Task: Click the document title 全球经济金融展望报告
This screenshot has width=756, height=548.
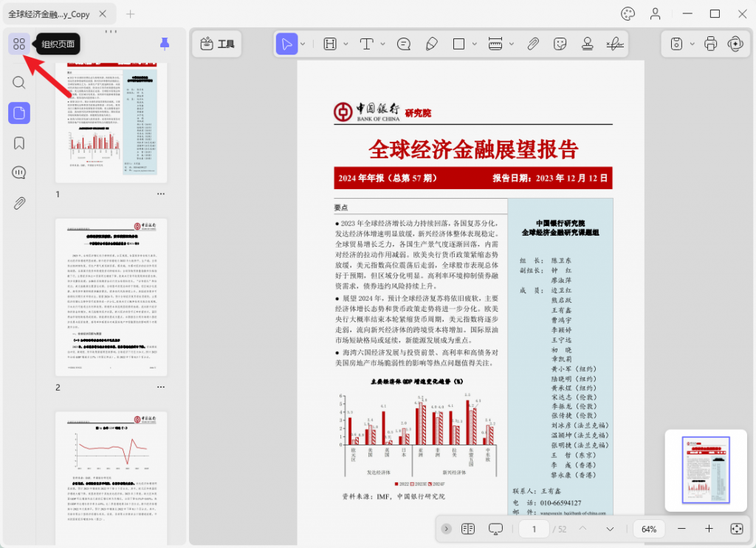Action: point(473,149)
